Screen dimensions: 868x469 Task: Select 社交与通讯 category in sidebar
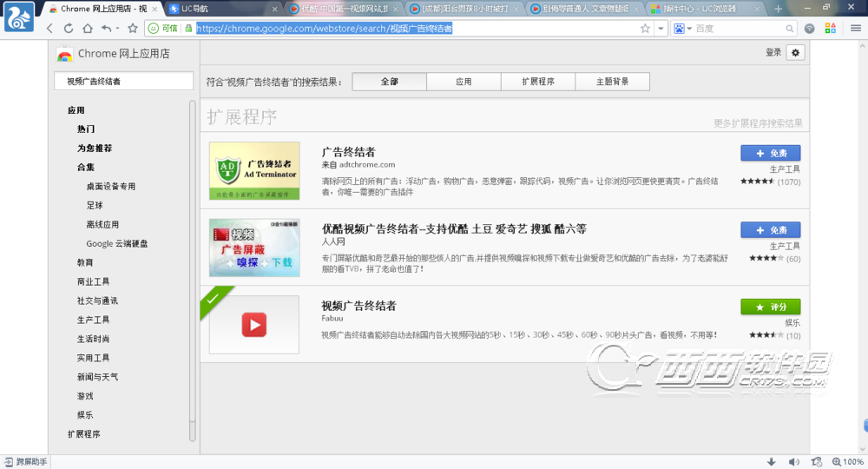tap(97, 301)
